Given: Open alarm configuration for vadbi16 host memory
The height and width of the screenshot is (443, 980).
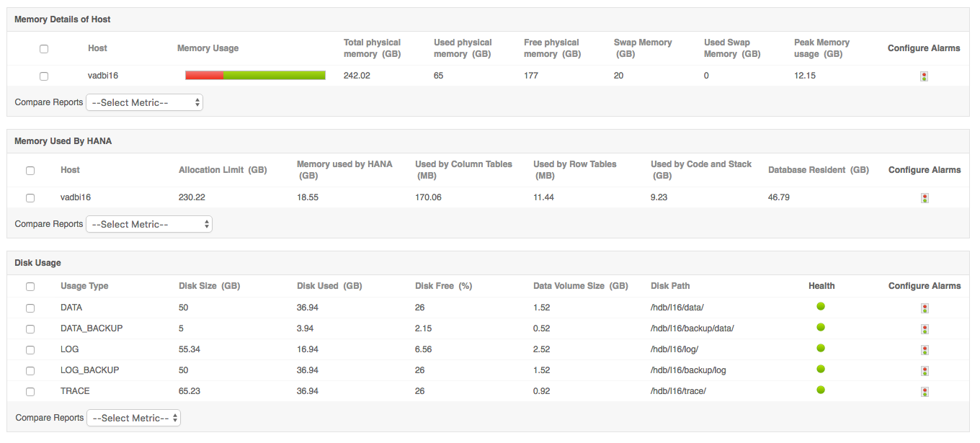Looking at the screenshot, I should click(924, 76).
